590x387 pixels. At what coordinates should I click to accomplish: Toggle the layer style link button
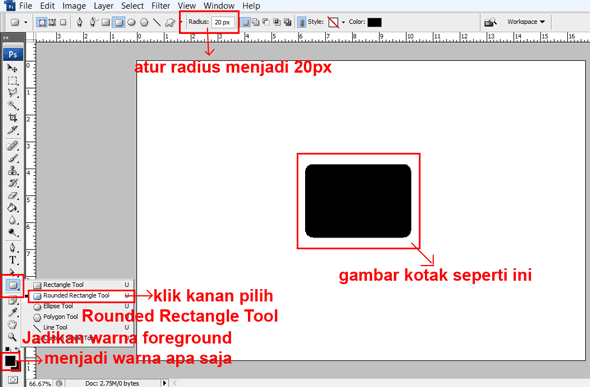coord(301,22)
